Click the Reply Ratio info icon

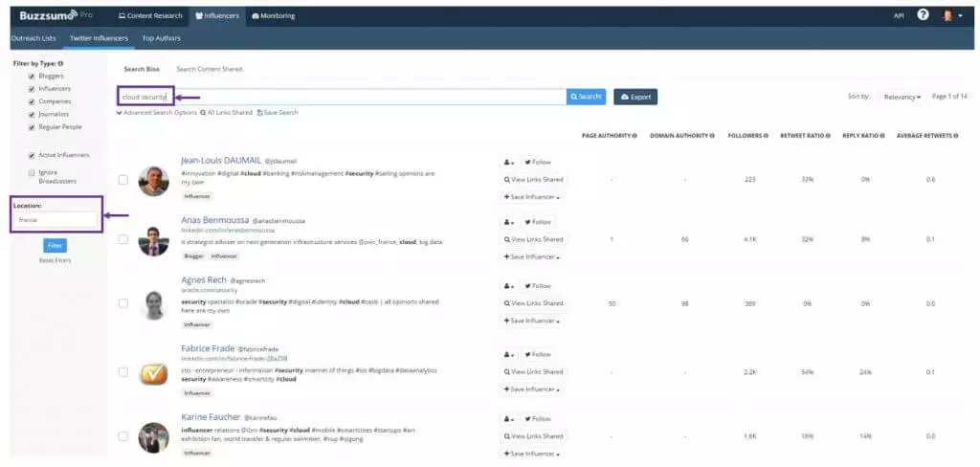click(x=881, y=136)
